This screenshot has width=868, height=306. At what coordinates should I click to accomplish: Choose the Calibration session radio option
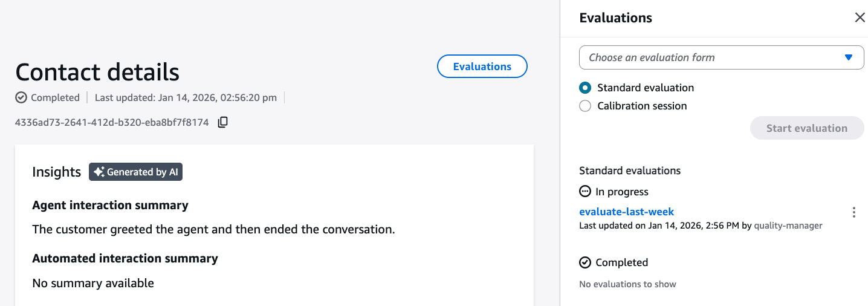pos(585,106)
